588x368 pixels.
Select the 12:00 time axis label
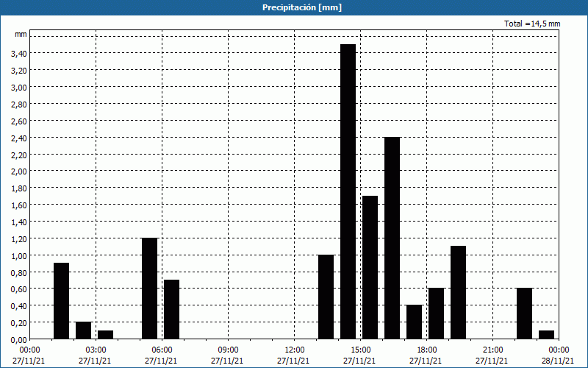point(295,350)
